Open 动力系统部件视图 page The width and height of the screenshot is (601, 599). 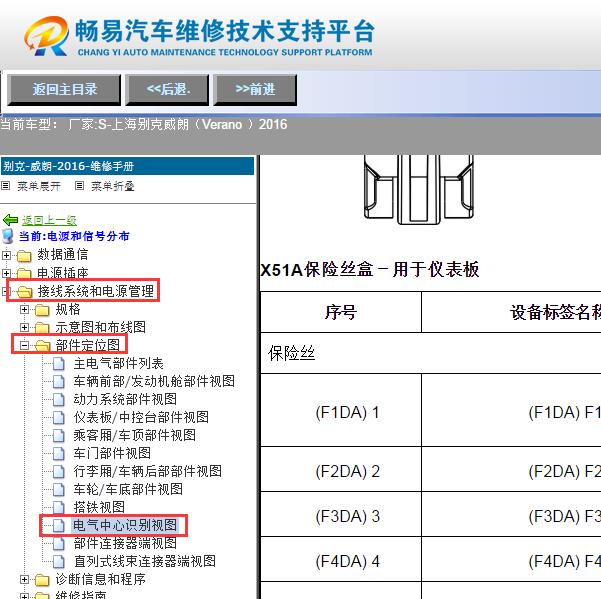(x=125, y=399)
